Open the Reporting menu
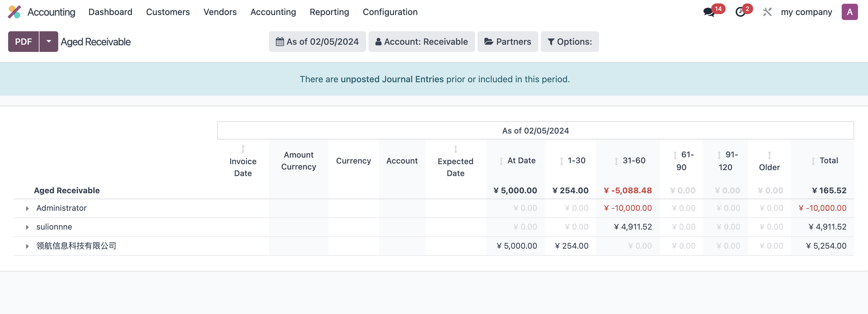 point(329,12)
